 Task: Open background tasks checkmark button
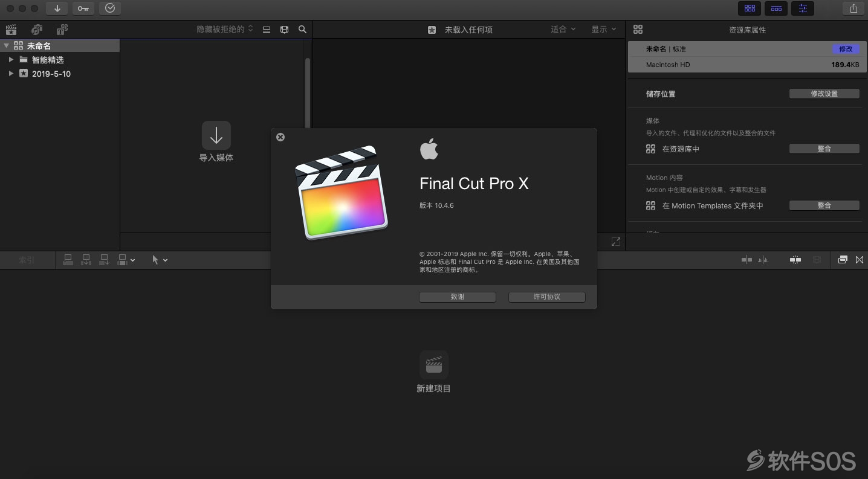[109, 8]
